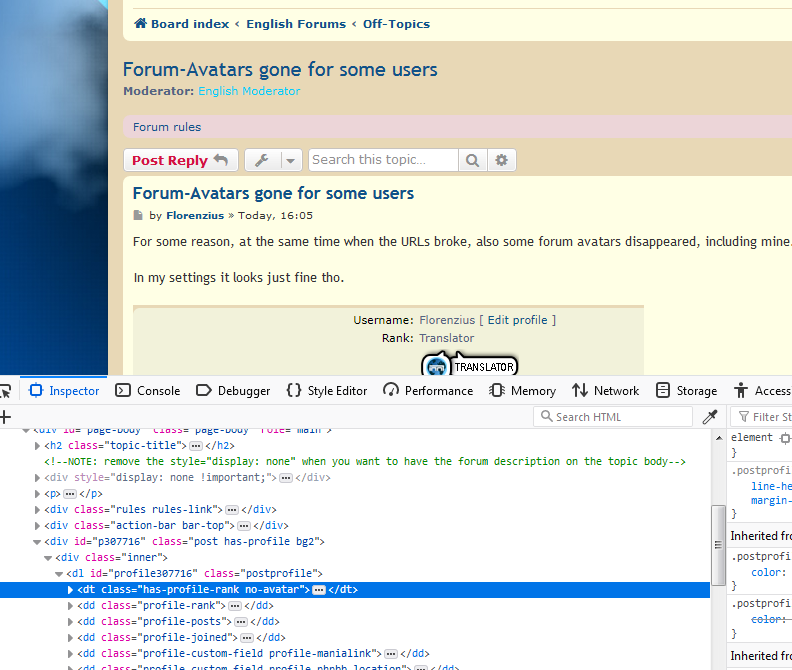Click the markup panel vertical scrollbar
Screen dimensions: 792x670
click(718, 545)
